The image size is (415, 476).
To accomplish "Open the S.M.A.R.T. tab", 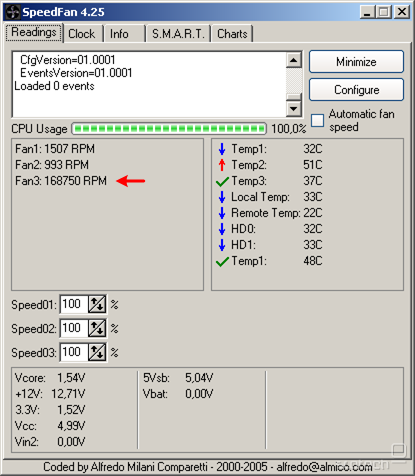I will point(178,34).
